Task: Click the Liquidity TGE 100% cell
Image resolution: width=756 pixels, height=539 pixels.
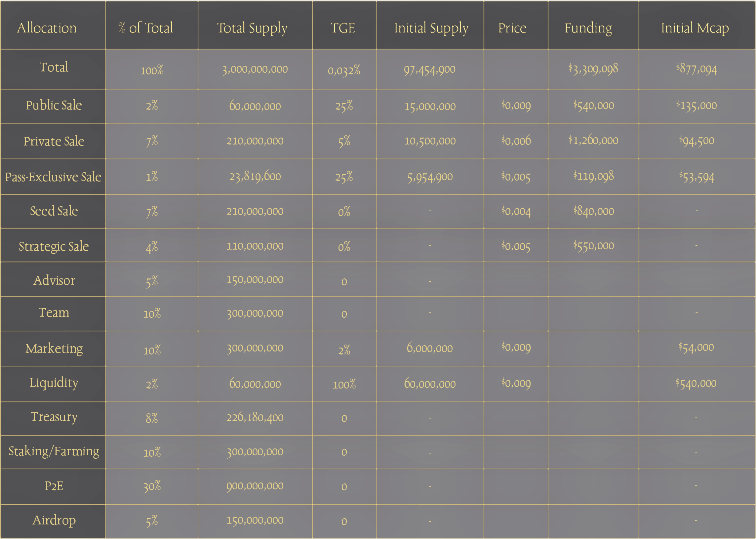Action: pos(344,385)
